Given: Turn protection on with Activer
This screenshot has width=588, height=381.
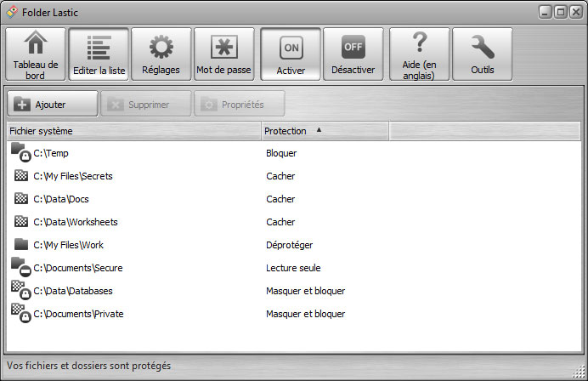Looking at the screenshot, I should tap(291, 54).
